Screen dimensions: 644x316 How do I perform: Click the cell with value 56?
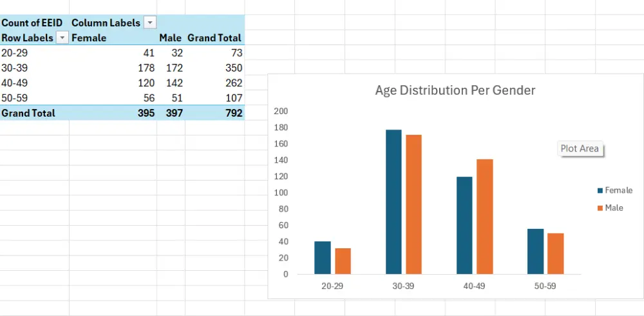pos(113,98)
